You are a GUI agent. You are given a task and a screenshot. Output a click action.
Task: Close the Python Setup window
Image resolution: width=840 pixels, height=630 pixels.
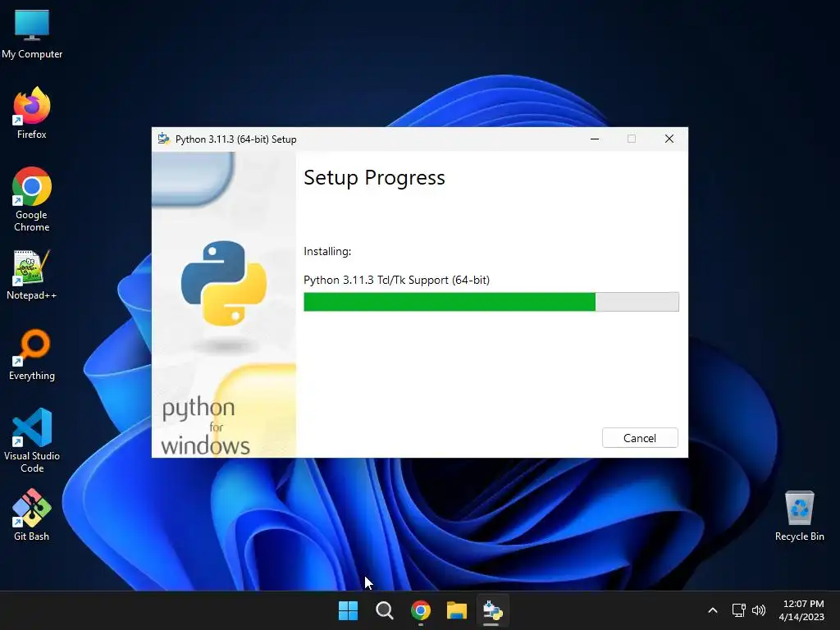coord(669,139)
